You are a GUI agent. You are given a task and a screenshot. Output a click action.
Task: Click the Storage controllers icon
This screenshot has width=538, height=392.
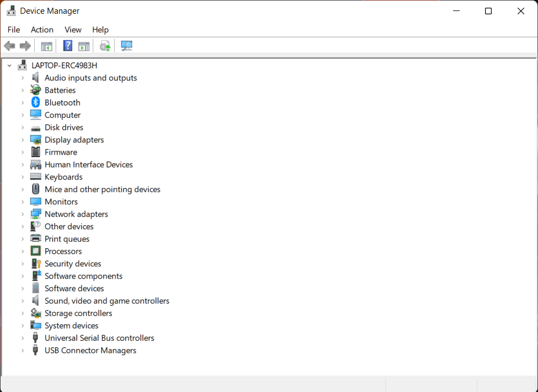pos(35,313)
